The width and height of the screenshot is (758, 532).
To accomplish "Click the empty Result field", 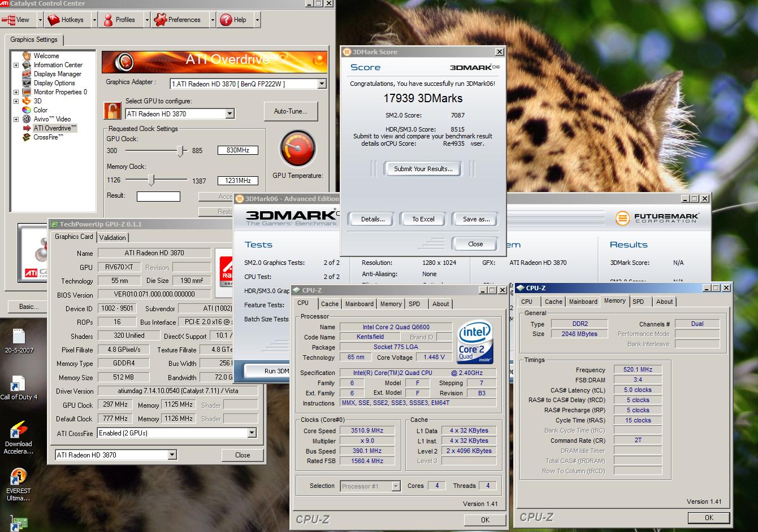I will (158, 196).
